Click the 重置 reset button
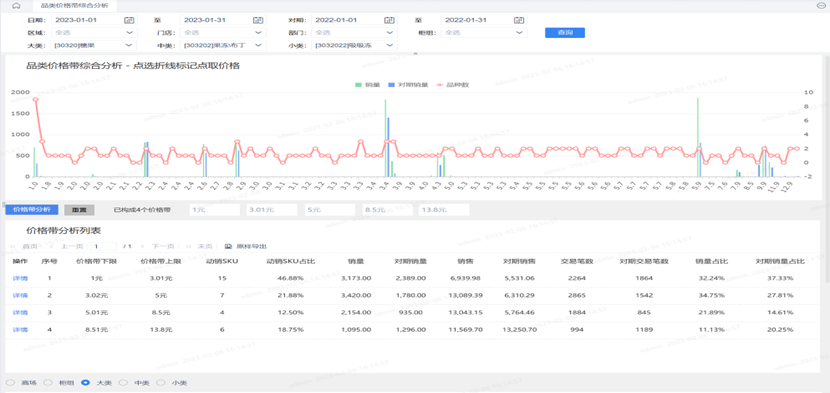The height and width of the screenshot is (393, 830). (79, 210)
